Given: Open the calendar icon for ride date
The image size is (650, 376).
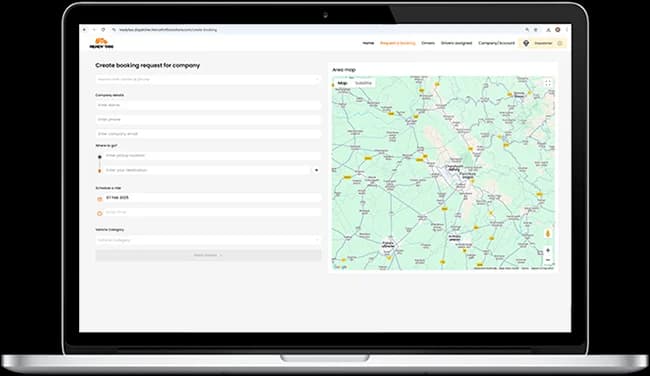Looking at the screenshot, I should (x=99, y=199).
